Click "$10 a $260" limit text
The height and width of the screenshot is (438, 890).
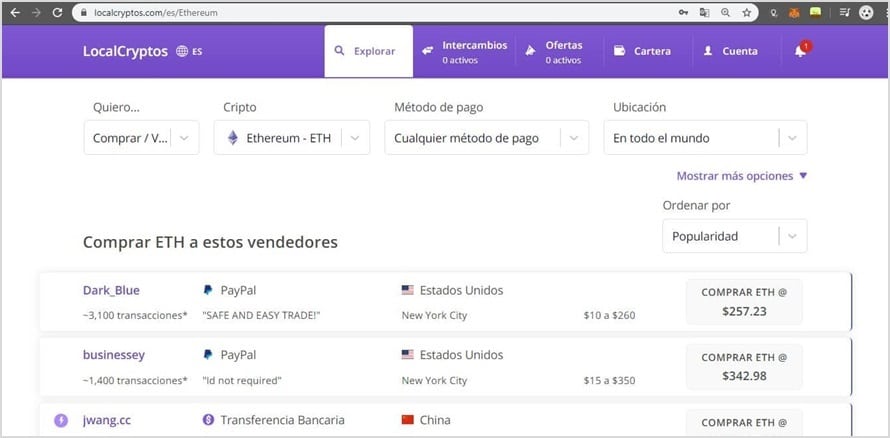tap(609, 315)
